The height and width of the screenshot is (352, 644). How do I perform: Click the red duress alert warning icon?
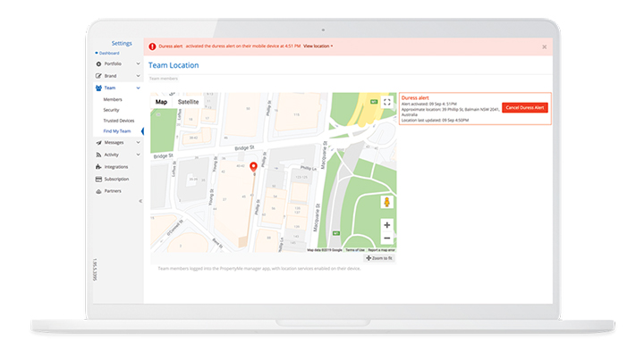(152, 46)
